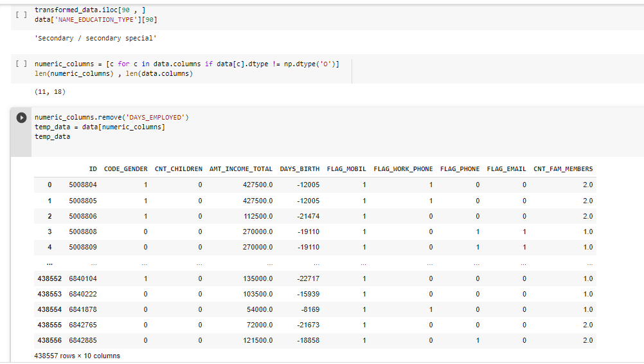The image size is (644, 364).
Task: Click the '438557 rows × 10 columns' summary
Action: click(x=77, y=356)
